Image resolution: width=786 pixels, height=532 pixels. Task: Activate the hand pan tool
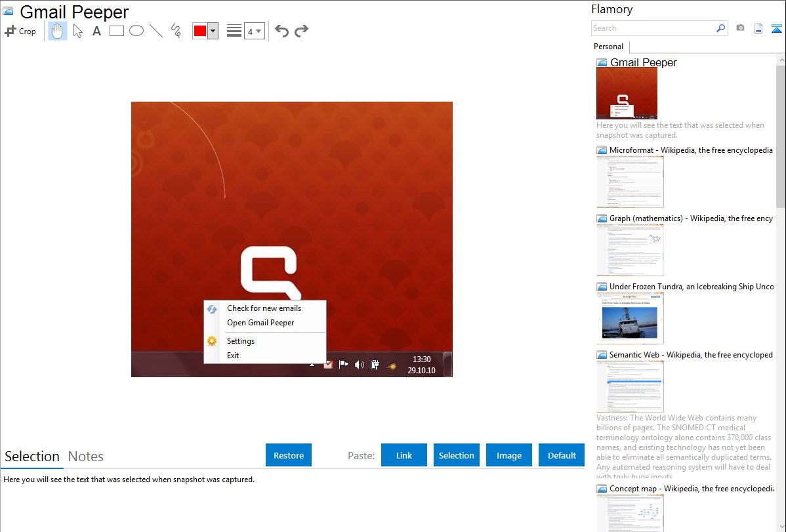tap(57, 31)
